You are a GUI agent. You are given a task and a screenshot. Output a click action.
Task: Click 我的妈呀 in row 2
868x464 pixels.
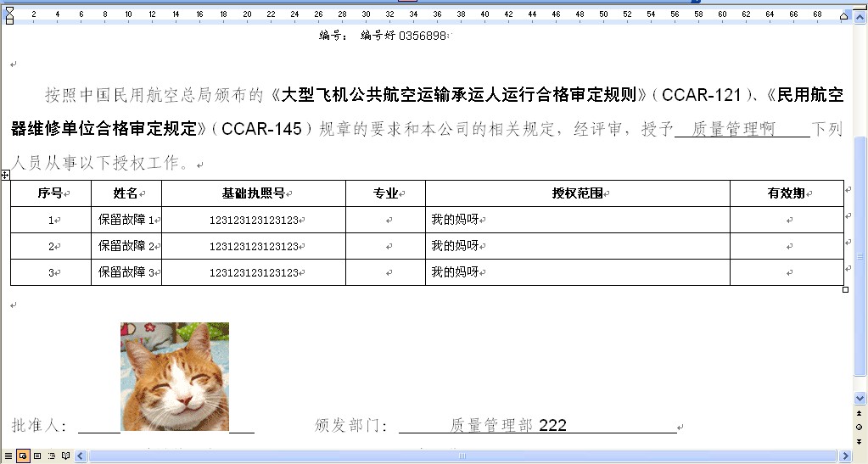point(455,246)
